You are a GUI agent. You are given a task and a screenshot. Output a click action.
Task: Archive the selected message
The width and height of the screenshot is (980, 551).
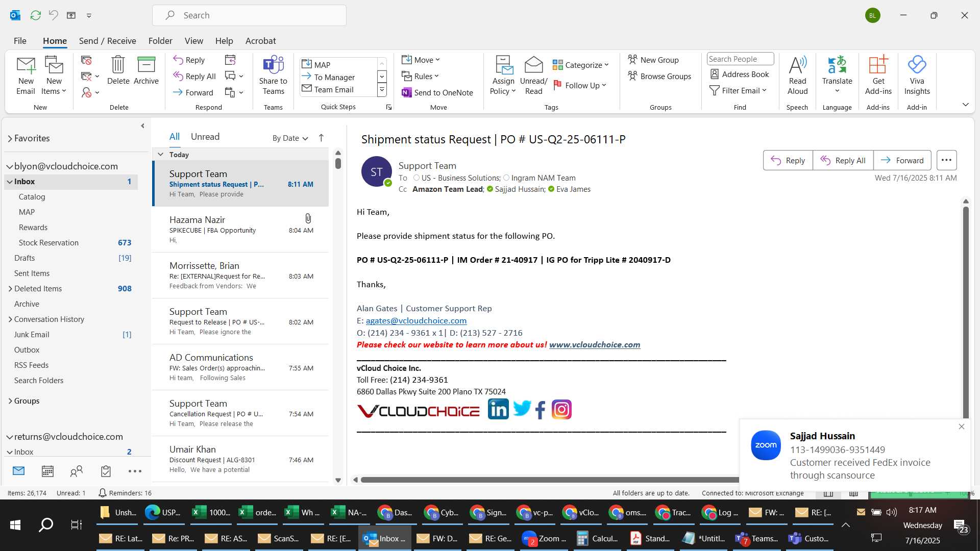pos(146,70)
